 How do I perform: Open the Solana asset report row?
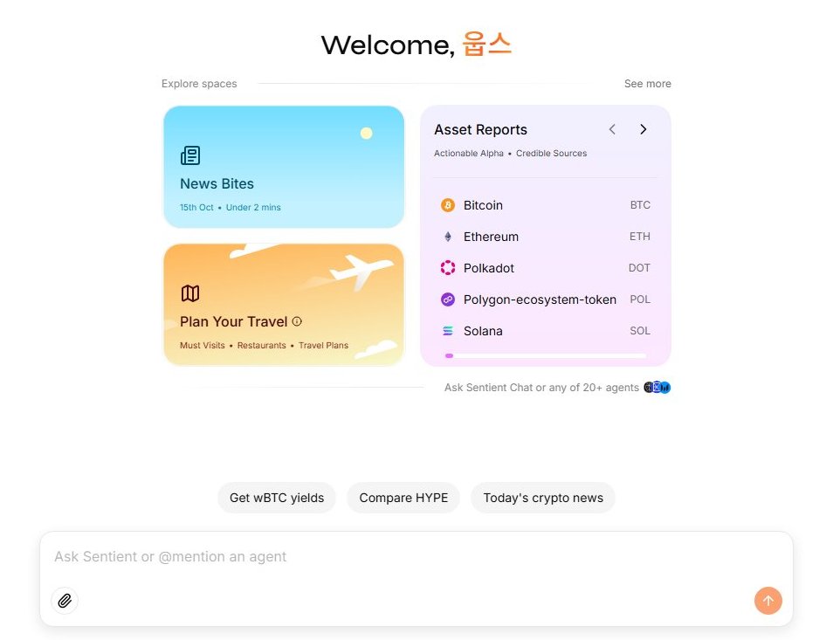[x=546, y=331]
